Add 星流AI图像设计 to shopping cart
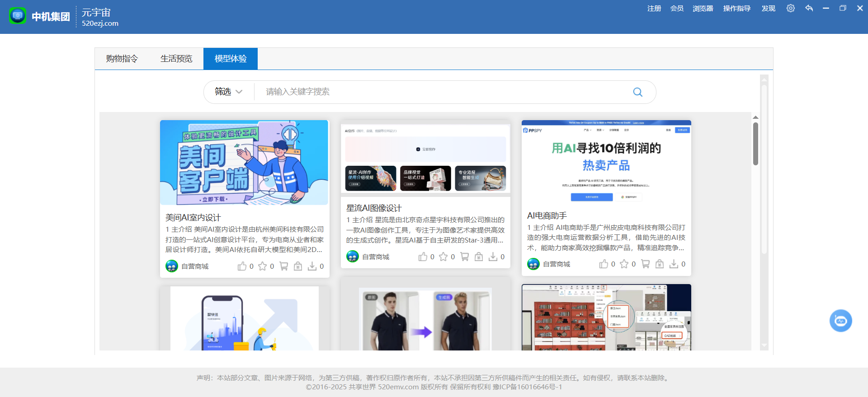The image size is (868, 397). 464,257
